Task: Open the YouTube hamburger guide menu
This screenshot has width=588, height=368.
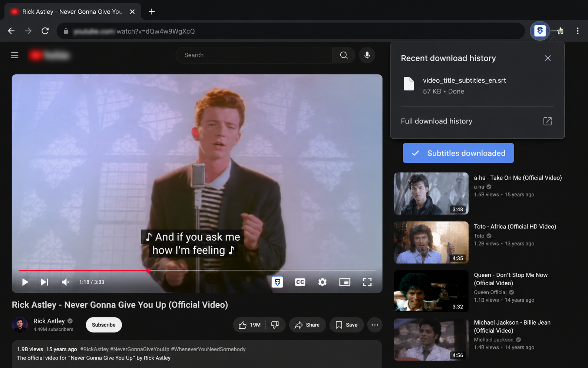Action: (15, 55)
